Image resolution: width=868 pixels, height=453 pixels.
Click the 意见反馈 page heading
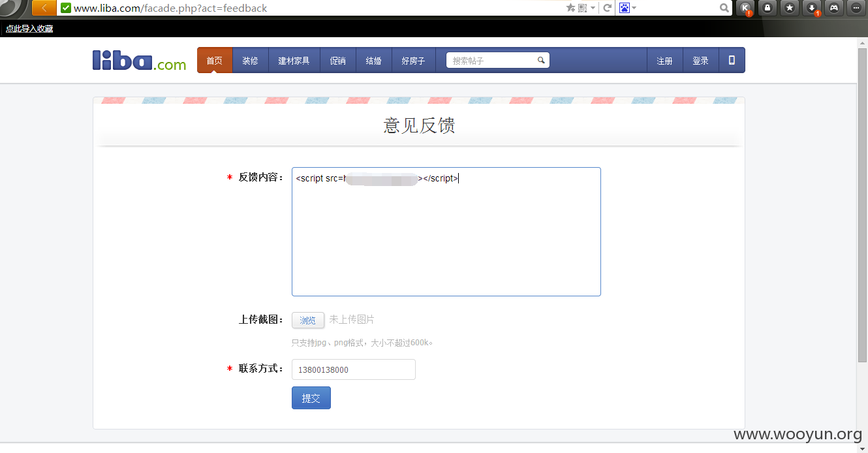pyautogui.click(x=419, y=125)
